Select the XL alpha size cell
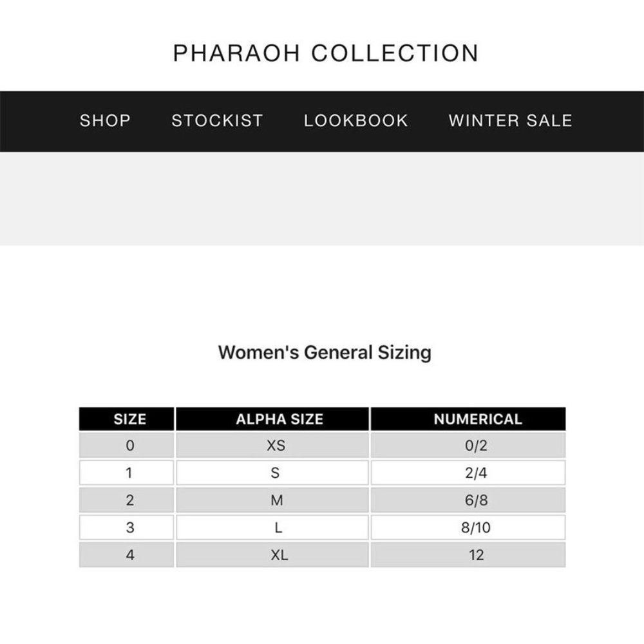 click(x=272, y=555)
